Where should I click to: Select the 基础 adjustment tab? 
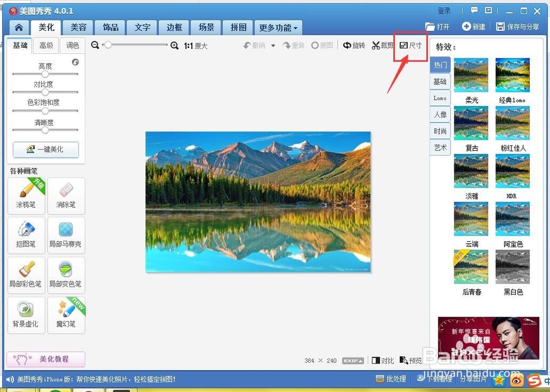20,46
